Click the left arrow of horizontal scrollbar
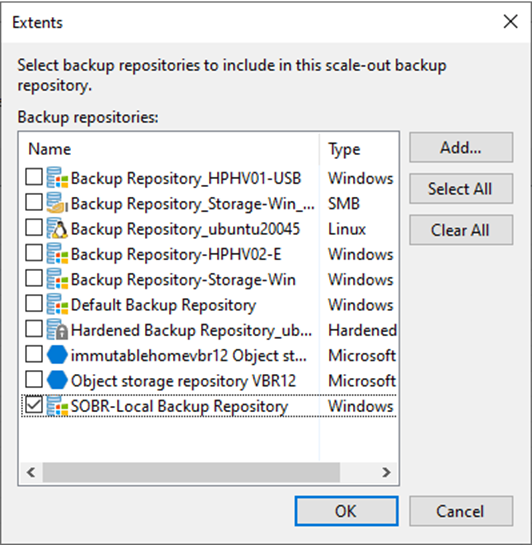This screenshot has height=545, width=532. click(x=31, y=472)
